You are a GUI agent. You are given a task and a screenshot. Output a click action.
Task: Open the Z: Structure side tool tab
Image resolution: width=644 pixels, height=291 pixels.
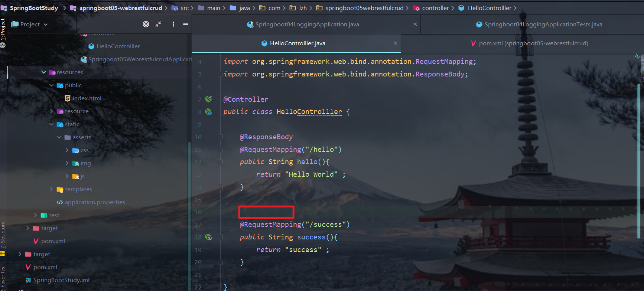(x=3, y=235)
